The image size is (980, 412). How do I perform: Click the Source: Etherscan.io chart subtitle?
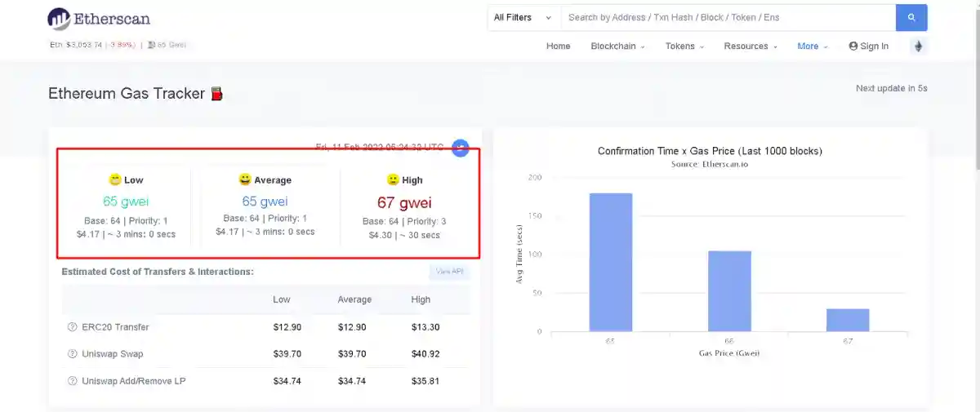(710, 164)
